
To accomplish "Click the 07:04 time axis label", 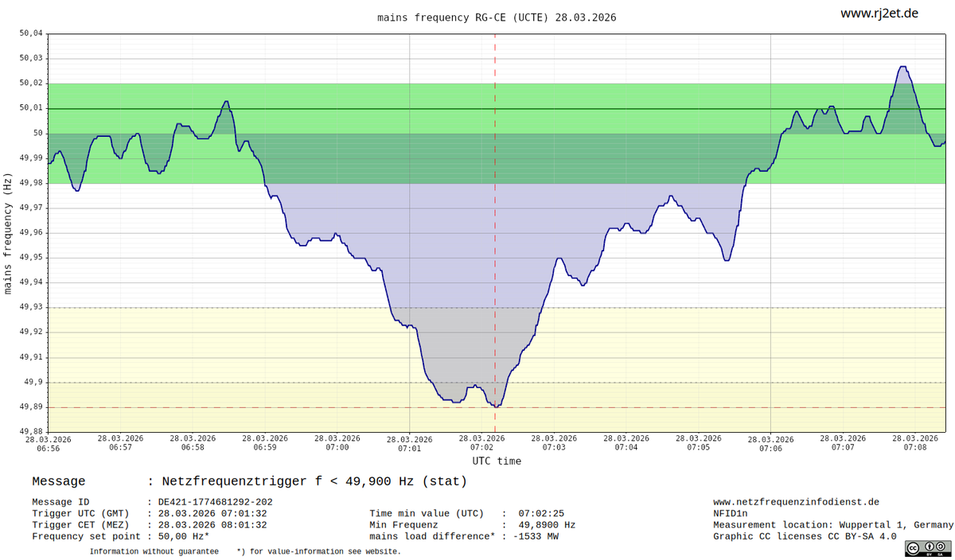I will 626,443.
